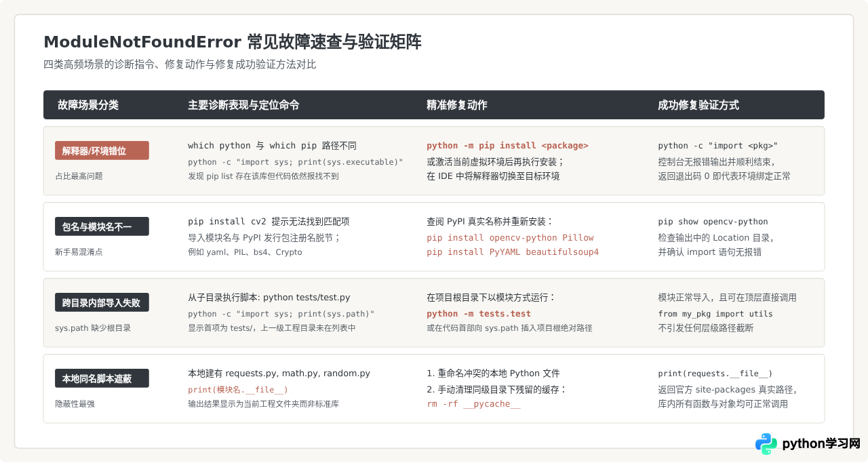The image size is (868, 463).
Task: Click 'print(模块名.__file__)' code
Action: point(238,390)
